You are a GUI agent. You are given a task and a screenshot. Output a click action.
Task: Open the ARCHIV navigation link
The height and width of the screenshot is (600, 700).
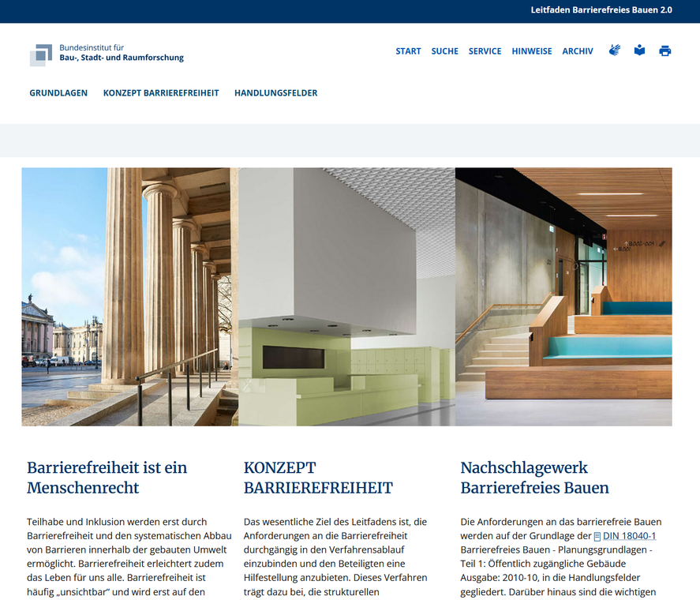(x=578, y=51)
